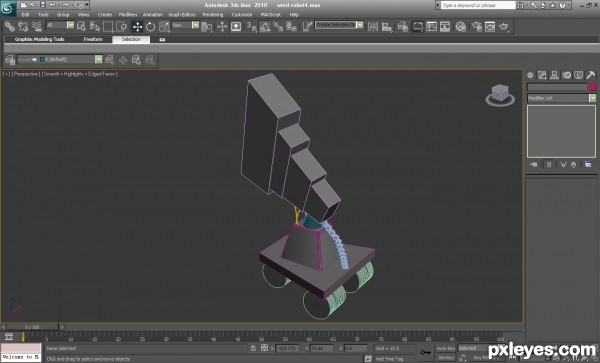
Task: Toggle the Window/Crossing selection mode
Action: [121, 26]
